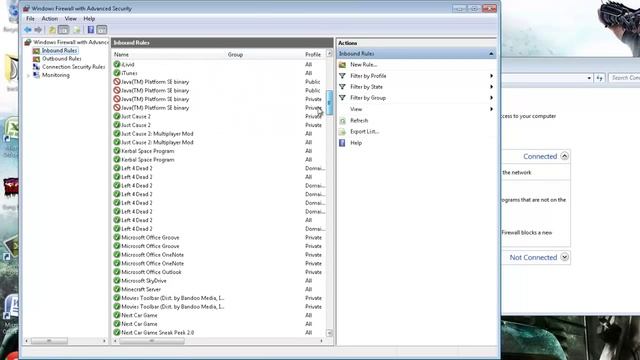Click the New Rule icon in Actions pane
The width and height of the screenshot is (640, 360).
342,65
